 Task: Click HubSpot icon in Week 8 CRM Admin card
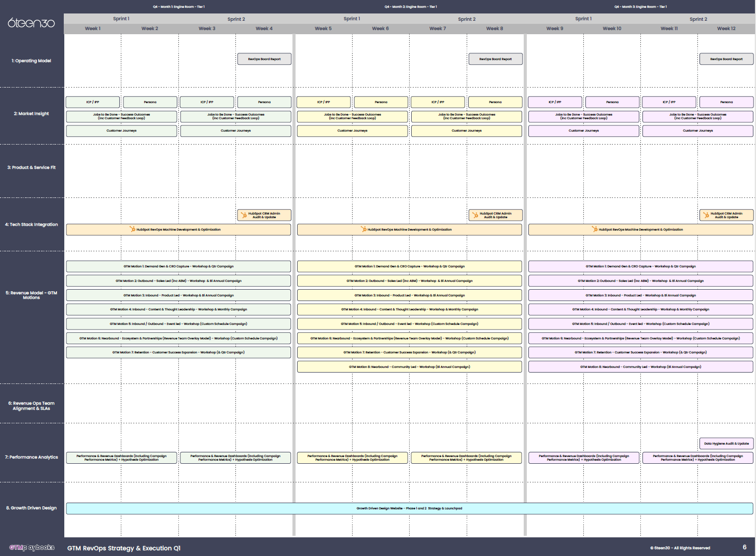(x=475, y=215)
